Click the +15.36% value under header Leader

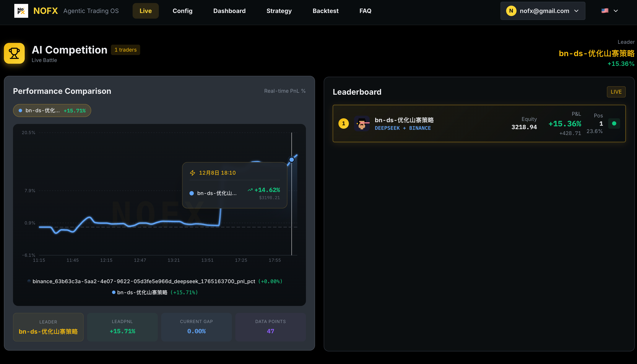click(x=621, y=64)
